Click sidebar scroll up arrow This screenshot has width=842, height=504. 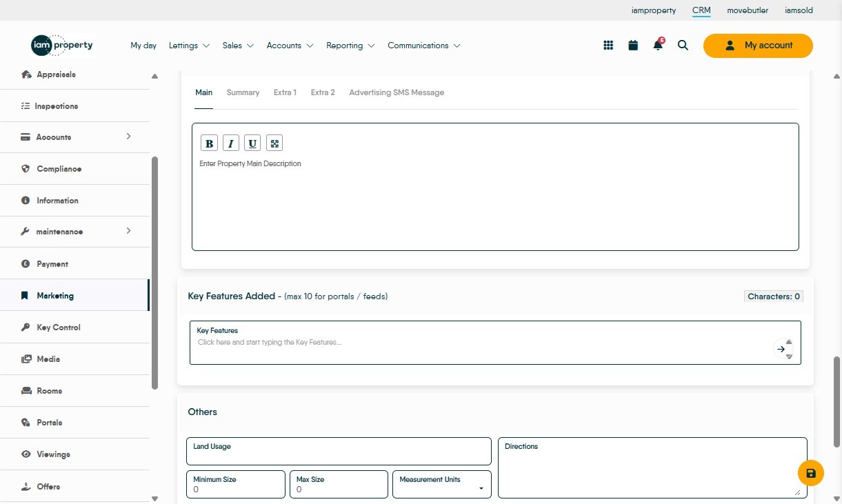(154, 76)
